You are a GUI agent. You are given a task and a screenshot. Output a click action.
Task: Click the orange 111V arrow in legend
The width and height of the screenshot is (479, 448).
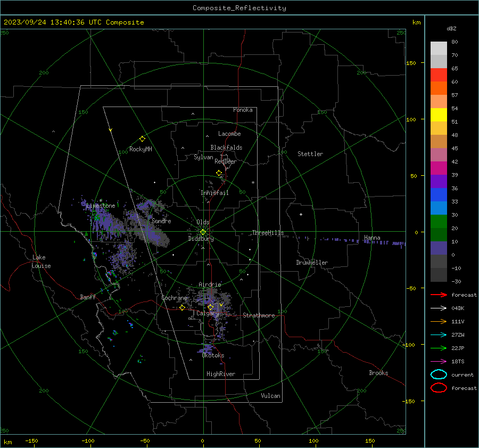tap(439, 321)
